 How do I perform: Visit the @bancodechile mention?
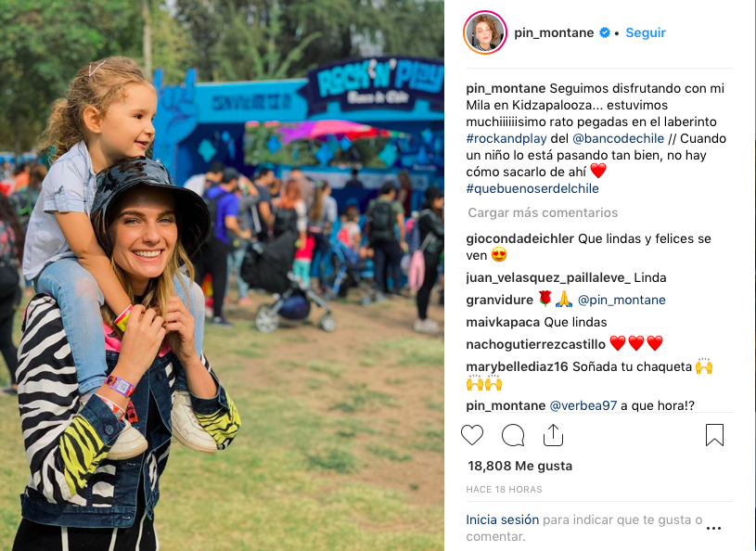click(618, 138)
